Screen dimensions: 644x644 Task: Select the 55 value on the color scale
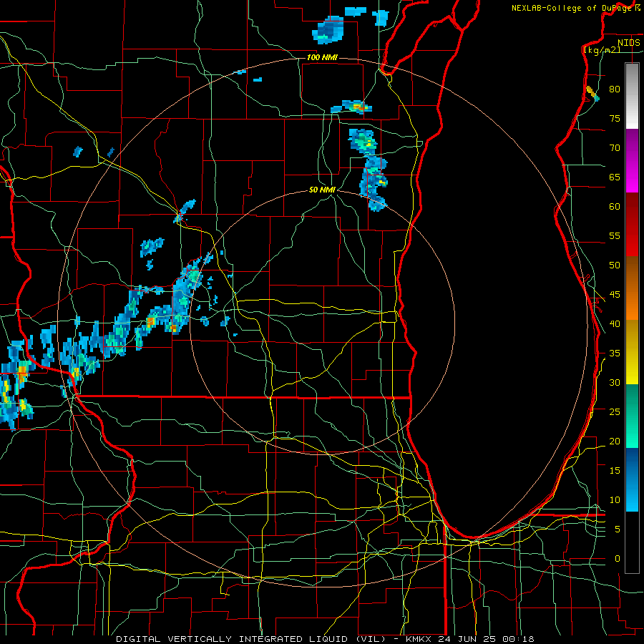pos(615,236)
